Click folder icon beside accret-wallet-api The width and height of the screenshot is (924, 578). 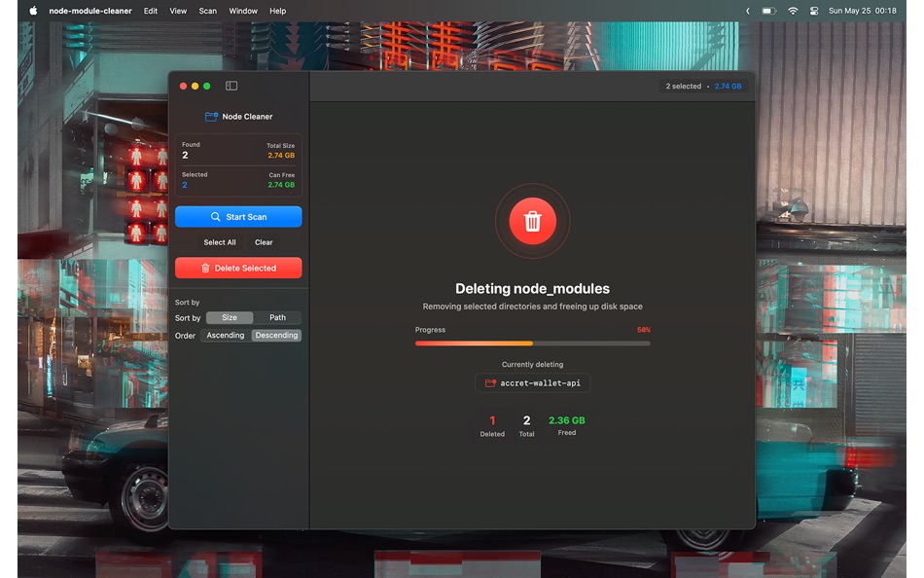pyautogui.click(x=490, y=383)
